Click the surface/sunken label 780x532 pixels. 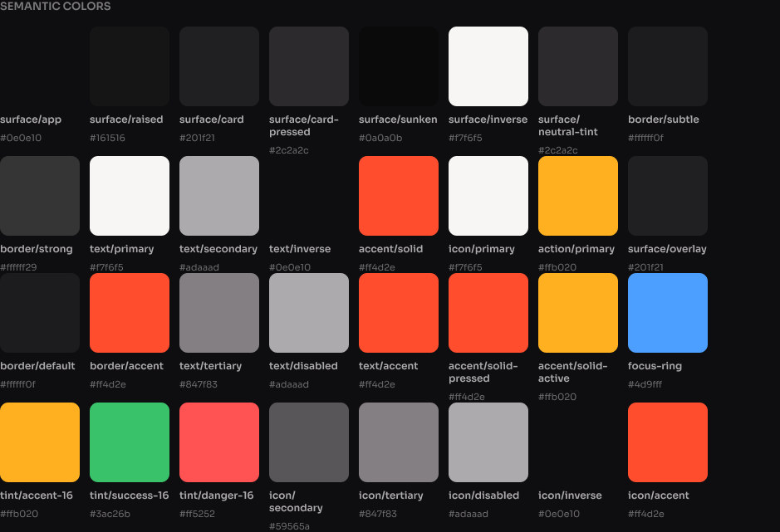(398, 120)
